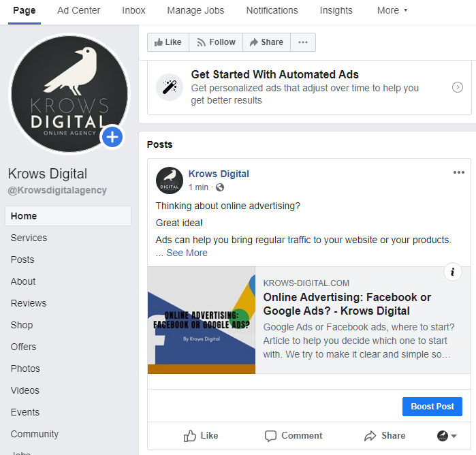Image resolution: width=476 pixels, height=455 pixels.
Task: Click the See More link in post
Action: click(187, 253)
